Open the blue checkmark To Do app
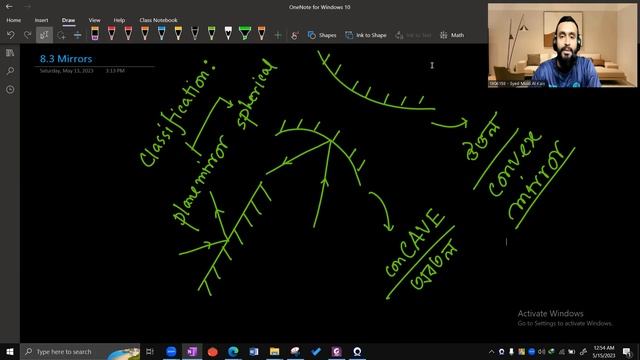The width and height of the screenshot is (640, 360). coord(316,351)
